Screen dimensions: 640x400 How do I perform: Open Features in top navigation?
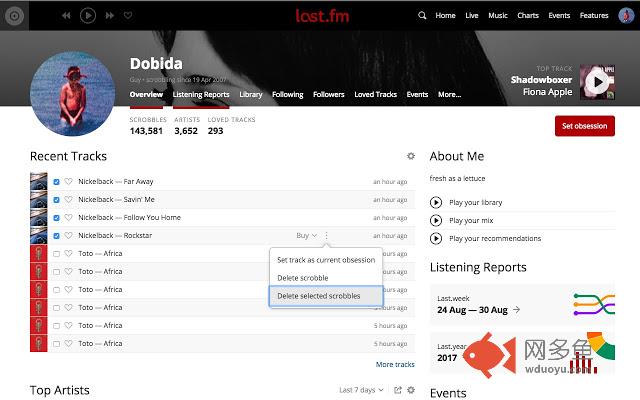pos(594,16)
